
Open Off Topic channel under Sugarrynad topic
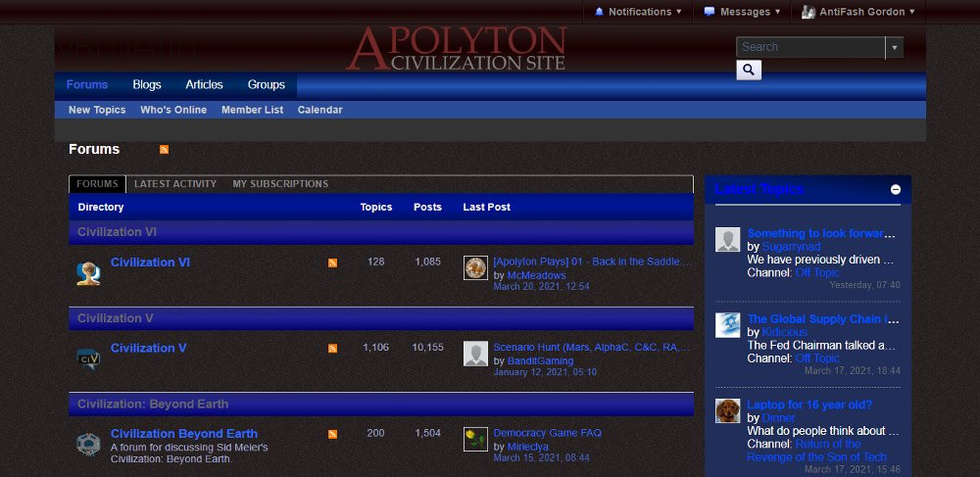817,273
